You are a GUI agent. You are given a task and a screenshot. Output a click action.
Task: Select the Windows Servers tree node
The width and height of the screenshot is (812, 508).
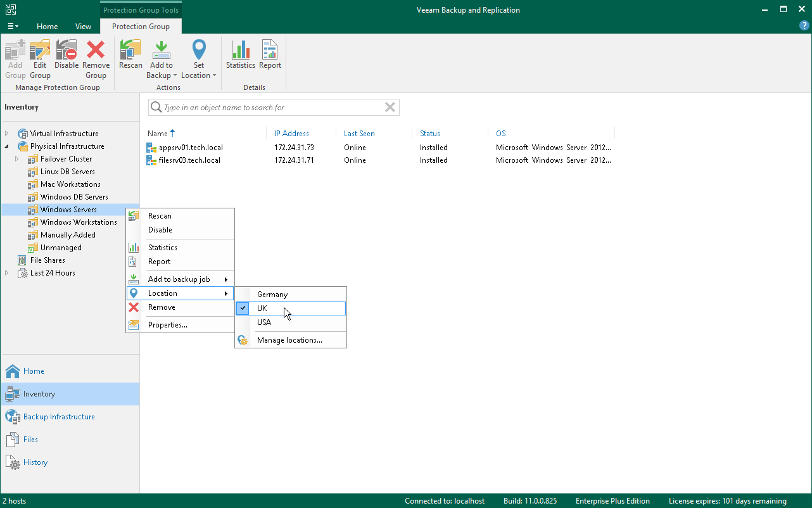68,210
